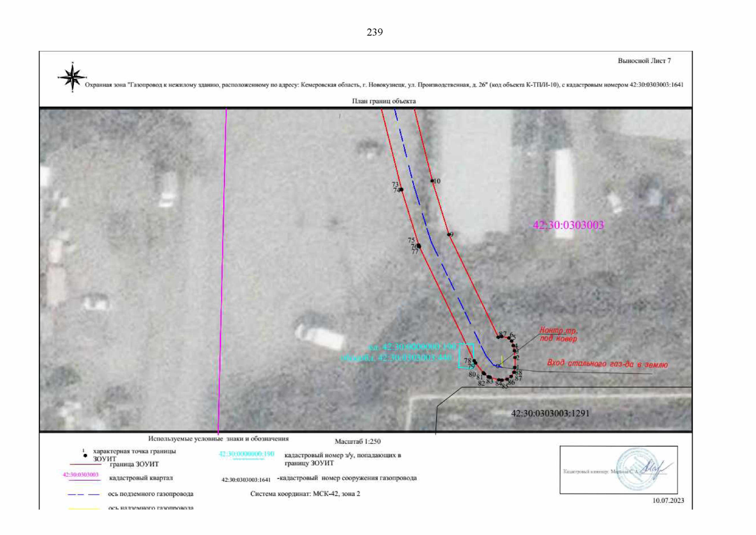The image size is (756, 535).
Task: Click the boundary point marker labeled 76
Action: click(418, 246)
